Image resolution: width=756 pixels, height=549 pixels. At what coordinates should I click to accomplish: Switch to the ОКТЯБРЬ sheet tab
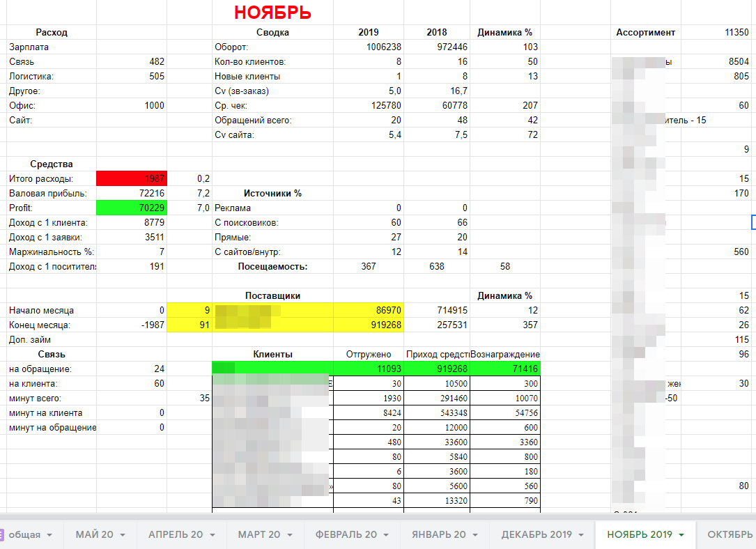click(x=730, y=534)
